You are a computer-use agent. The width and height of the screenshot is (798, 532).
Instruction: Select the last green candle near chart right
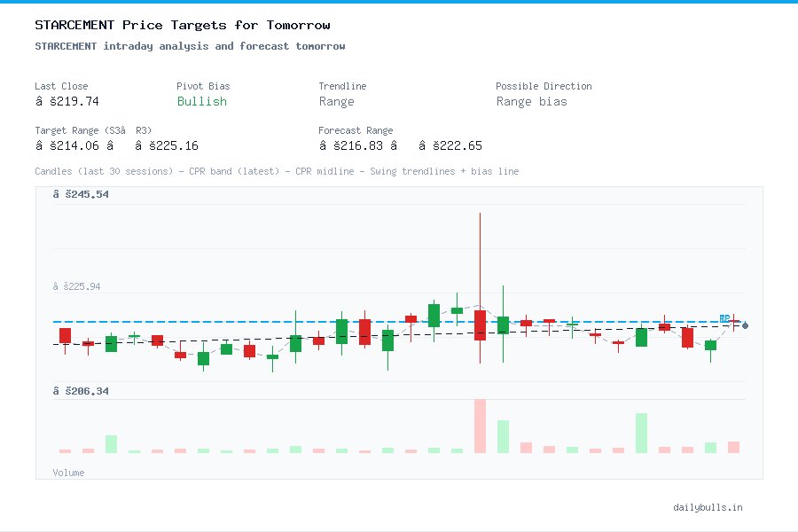point(711,346)
